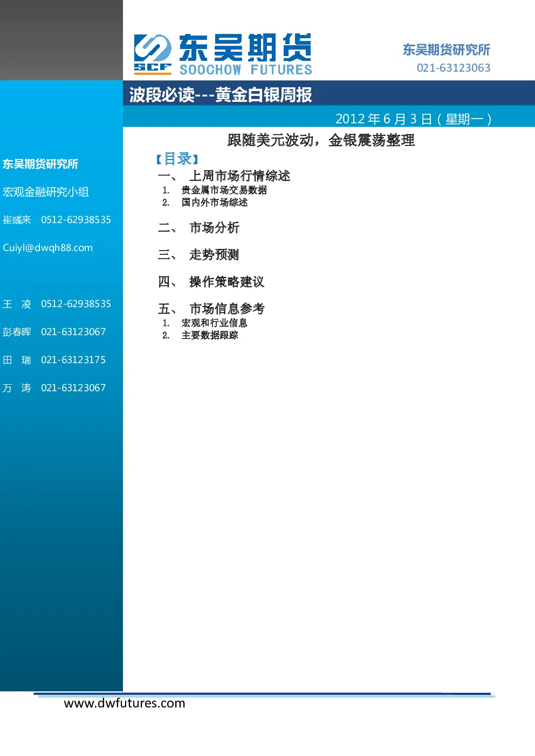535x756 pixels.
Task: Click section 一、上周市场行情综述
Action: pyautogui.click(x=224, y=176)
